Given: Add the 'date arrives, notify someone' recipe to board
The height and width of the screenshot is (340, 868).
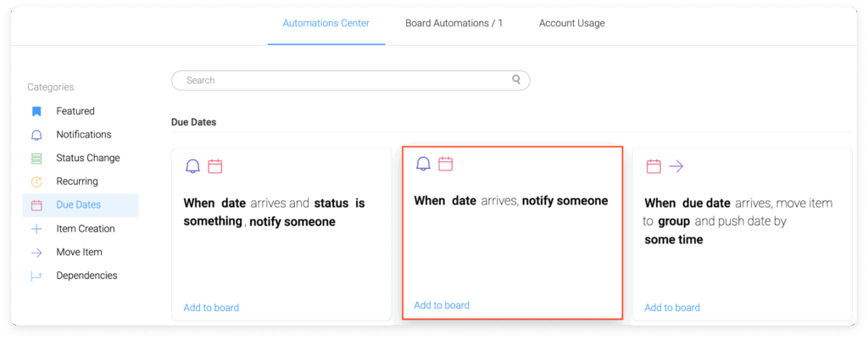Looking at the screenshot, I should click(442, 305).
